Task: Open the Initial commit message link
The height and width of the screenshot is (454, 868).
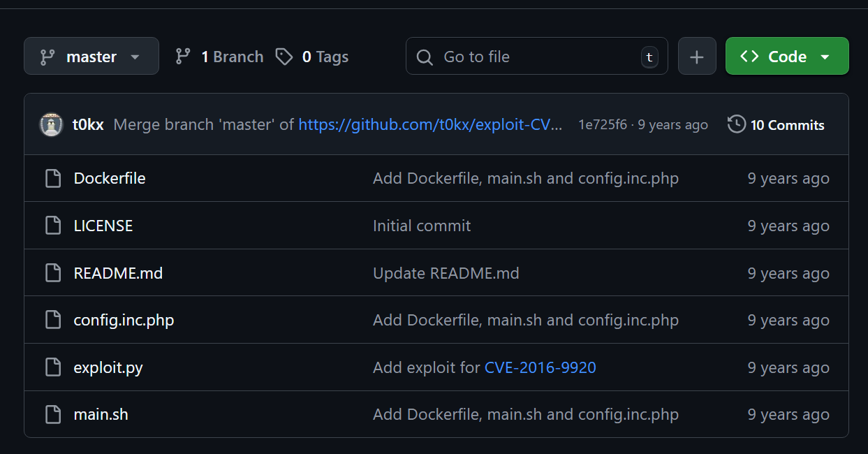Action: tap(422, 226)
